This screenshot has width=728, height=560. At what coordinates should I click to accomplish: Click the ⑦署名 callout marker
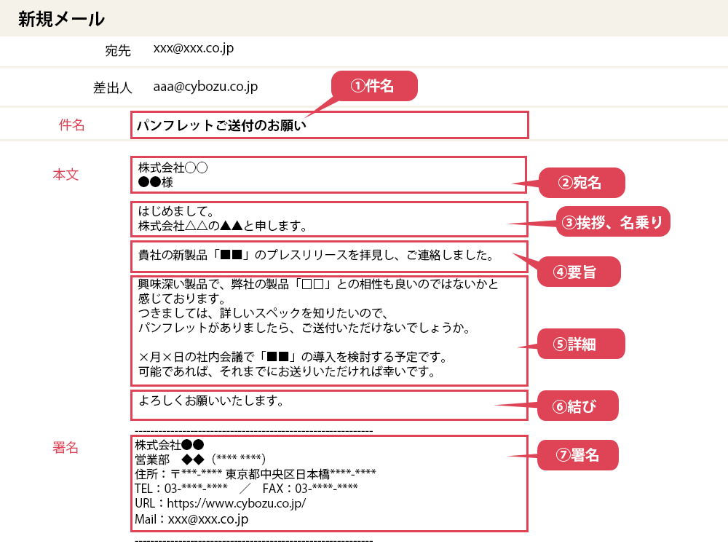(x=578, y=454)
